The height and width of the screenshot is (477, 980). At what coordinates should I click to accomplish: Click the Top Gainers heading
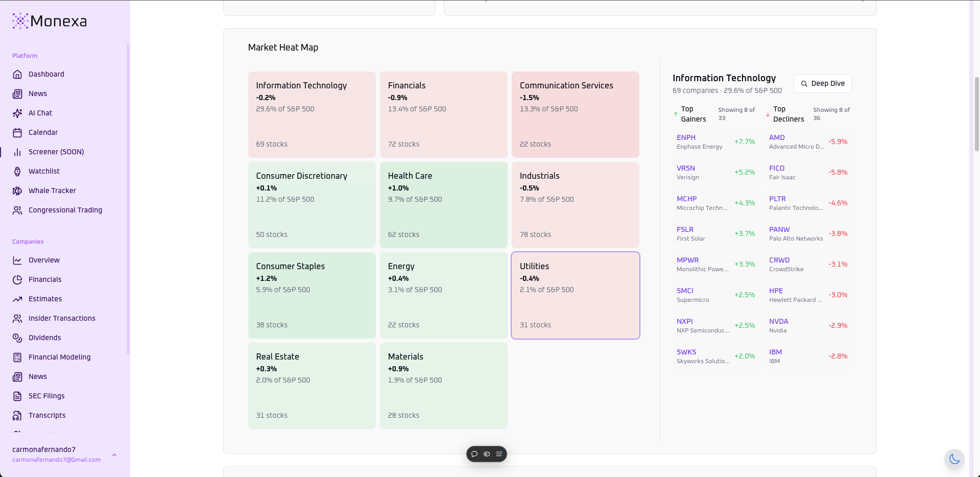pyautogui.click(x=694, y=114)
